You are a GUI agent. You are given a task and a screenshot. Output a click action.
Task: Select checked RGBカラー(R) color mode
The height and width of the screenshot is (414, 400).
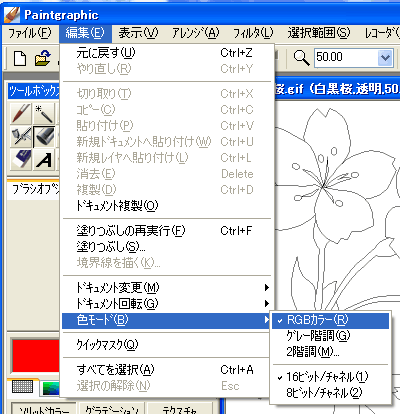coord(330,320)
